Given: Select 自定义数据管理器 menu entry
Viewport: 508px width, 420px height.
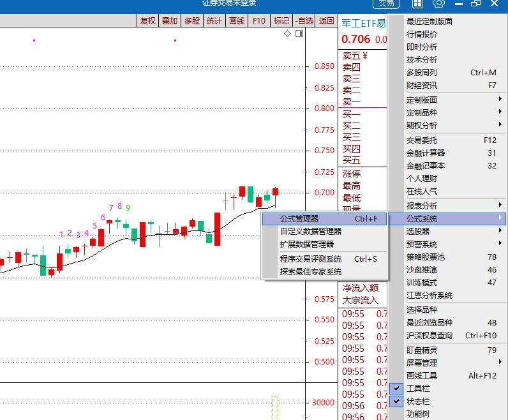Looking at the screenshot, I should [325, 232].
